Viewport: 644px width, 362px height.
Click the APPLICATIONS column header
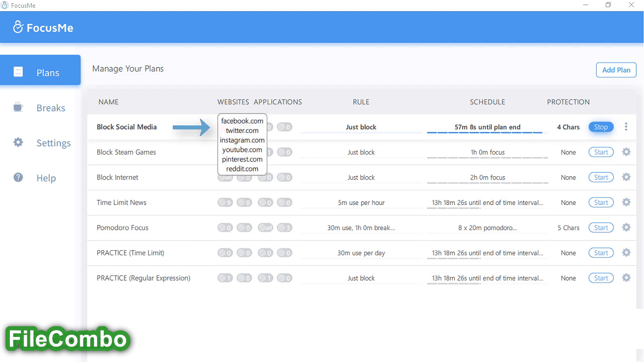(x=277, y=102)
